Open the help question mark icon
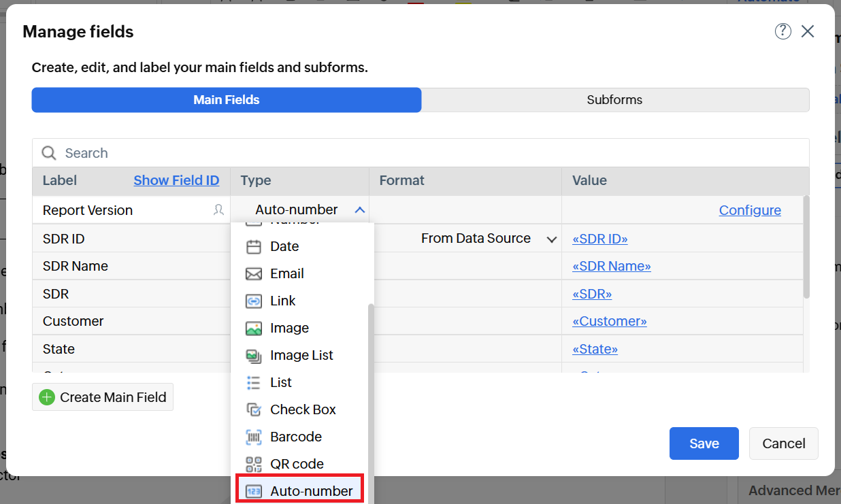The height and width of the screenshot is (504, 841). point(782,31)
